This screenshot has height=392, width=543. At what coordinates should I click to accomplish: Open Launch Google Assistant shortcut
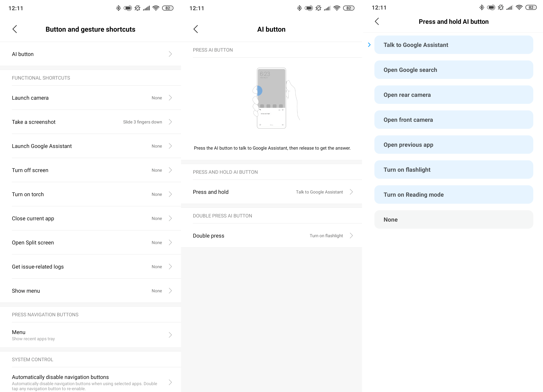pos(90,146)
